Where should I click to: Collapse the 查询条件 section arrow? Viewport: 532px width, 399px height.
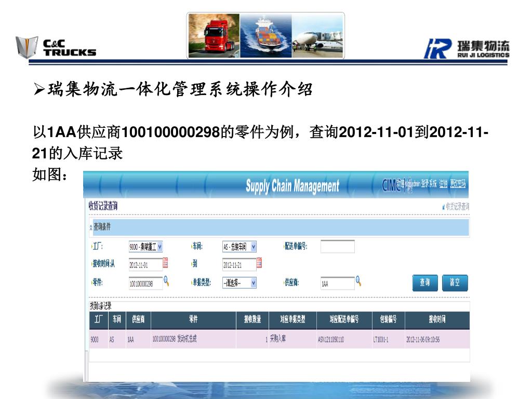[90, 228]
